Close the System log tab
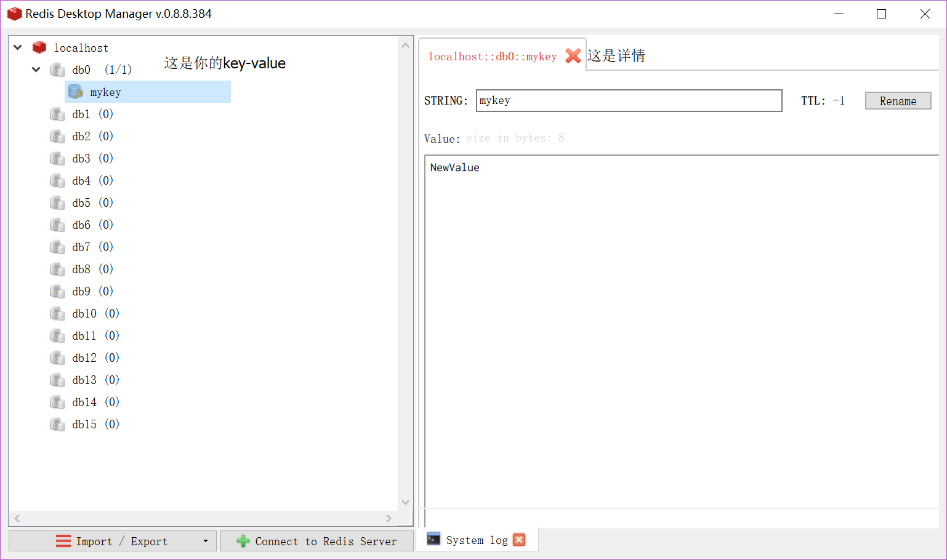The width and height of the screenshot is (947, 560). click(x=520, y=540)
